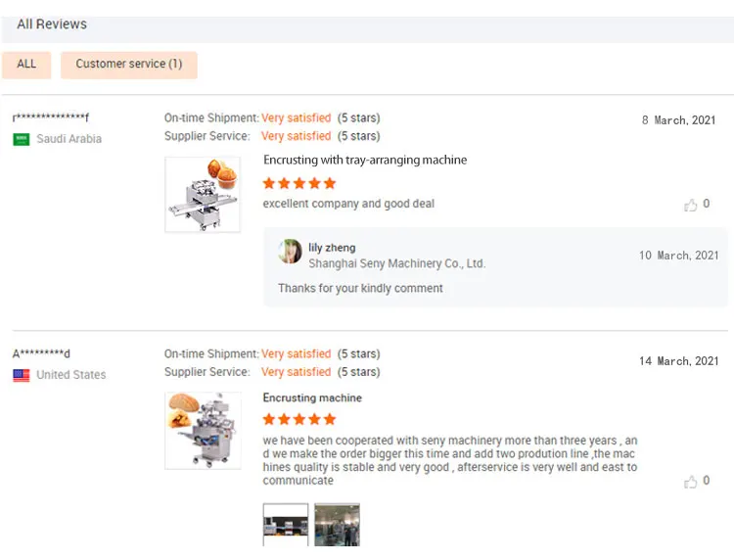Viewport: 734px width, 560px height.
Task: Click the star rating under Encrusting machine
Action: coord(299,419)
